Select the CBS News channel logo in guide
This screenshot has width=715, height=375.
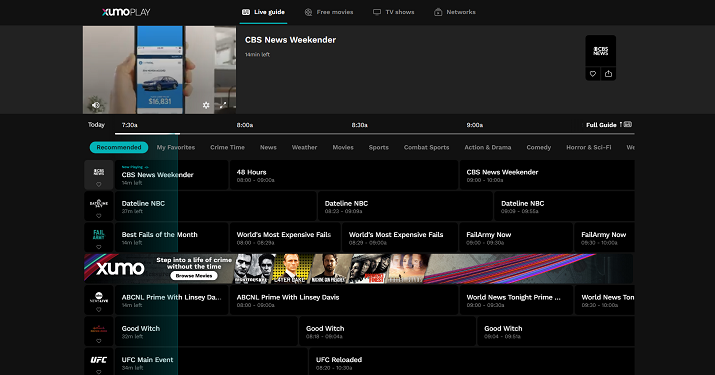click(98, 172)
